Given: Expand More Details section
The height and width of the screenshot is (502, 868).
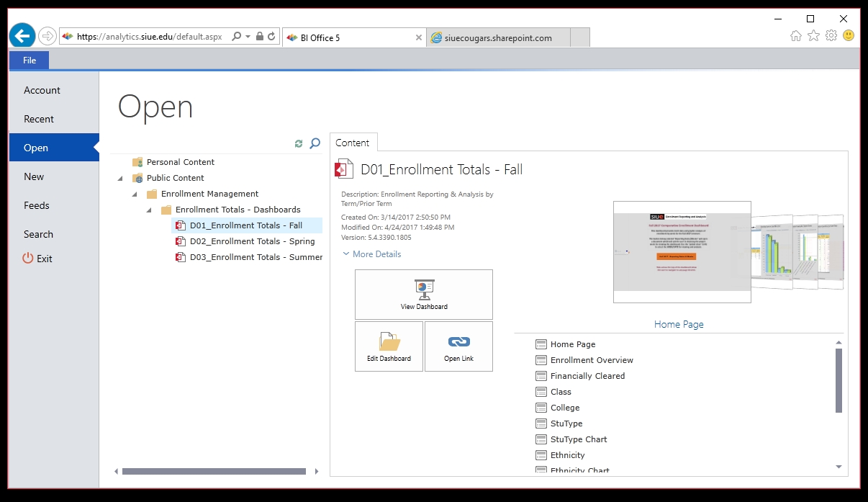Looking at the screenshot, I should coord(372,254).
